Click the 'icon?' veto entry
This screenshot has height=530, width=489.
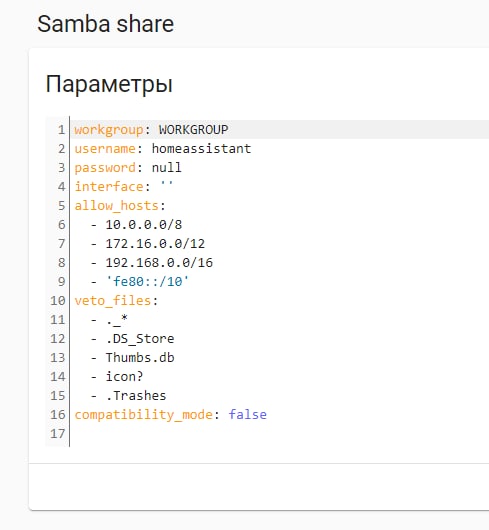(125, 376)
